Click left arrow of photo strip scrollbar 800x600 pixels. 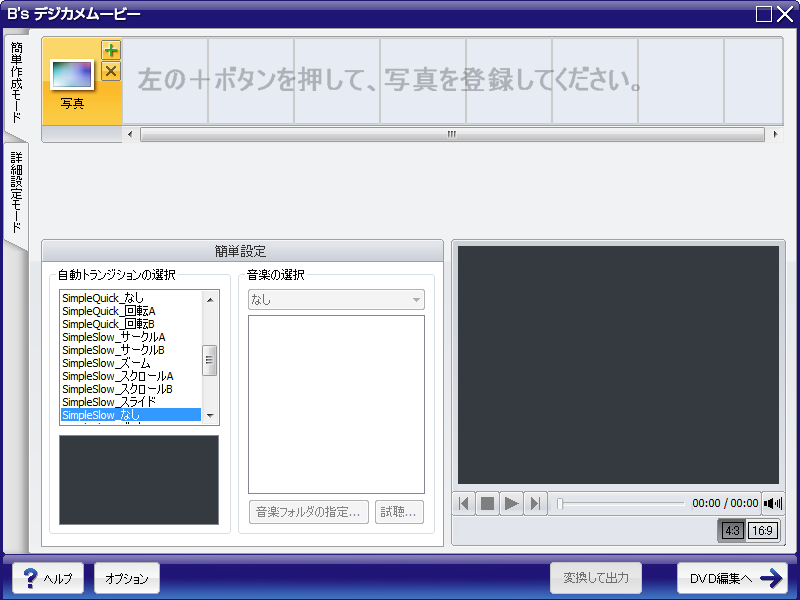coord(130,134)
